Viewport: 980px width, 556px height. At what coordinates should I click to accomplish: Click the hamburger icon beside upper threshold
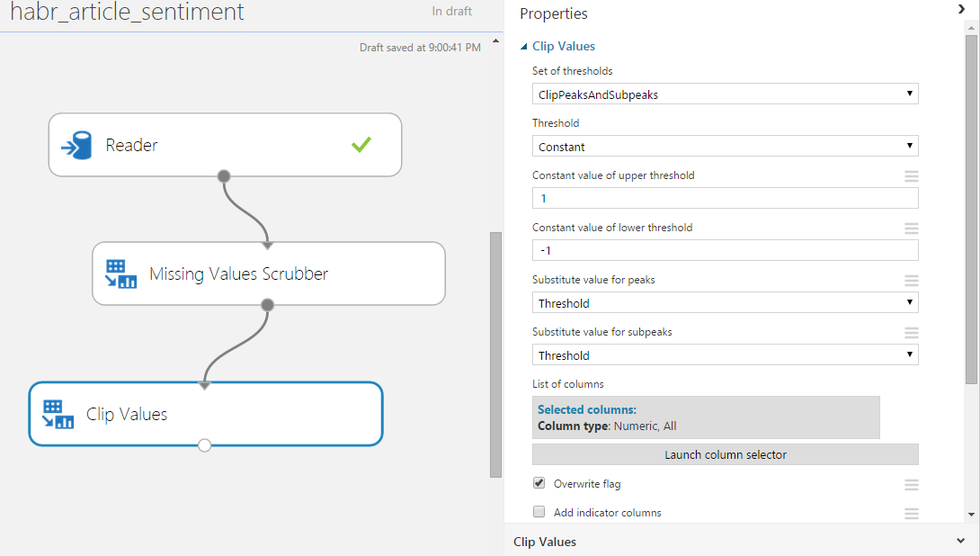(912, 176)
